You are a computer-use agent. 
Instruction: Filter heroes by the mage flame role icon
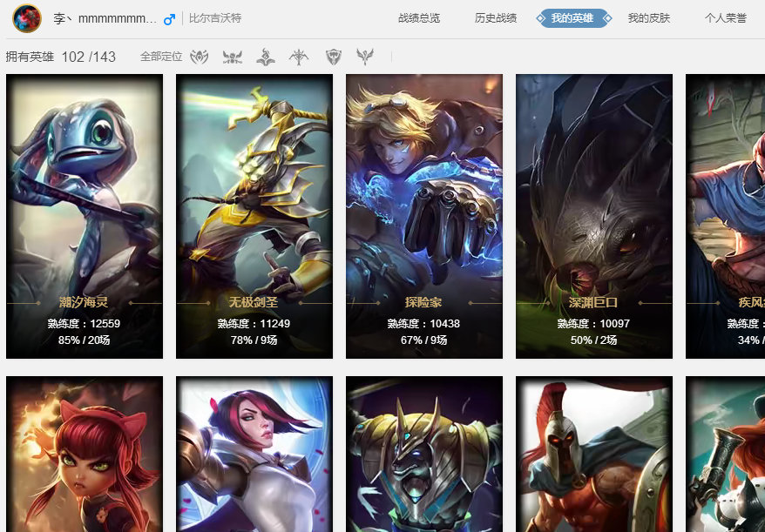[266, 57]
